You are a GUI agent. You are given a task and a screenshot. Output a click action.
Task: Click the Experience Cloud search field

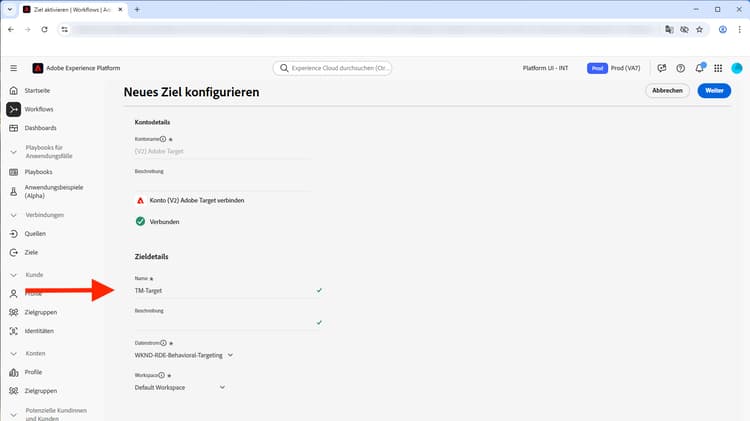332,68
